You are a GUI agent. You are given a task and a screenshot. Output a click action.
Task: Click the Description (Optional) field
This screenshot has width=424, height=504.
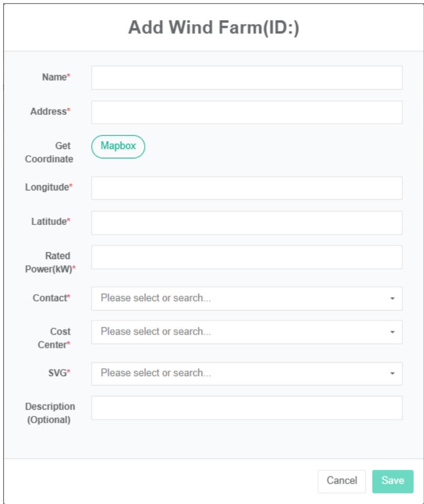247,408
